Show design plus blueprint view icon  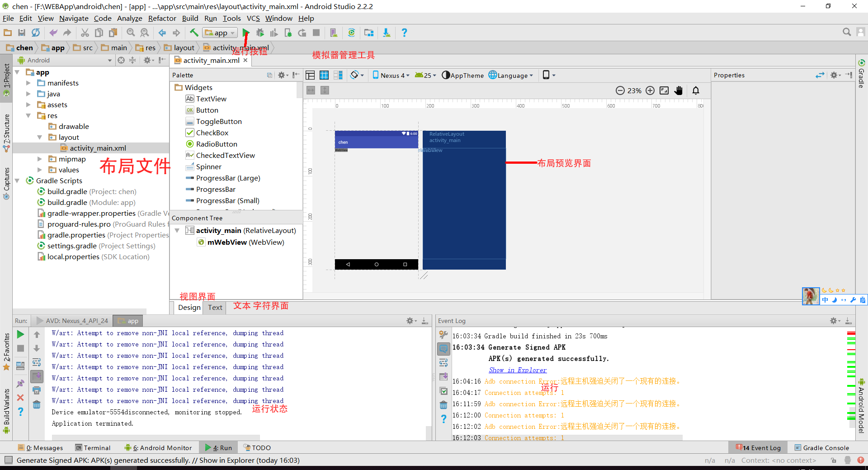[x=338, y=75]
